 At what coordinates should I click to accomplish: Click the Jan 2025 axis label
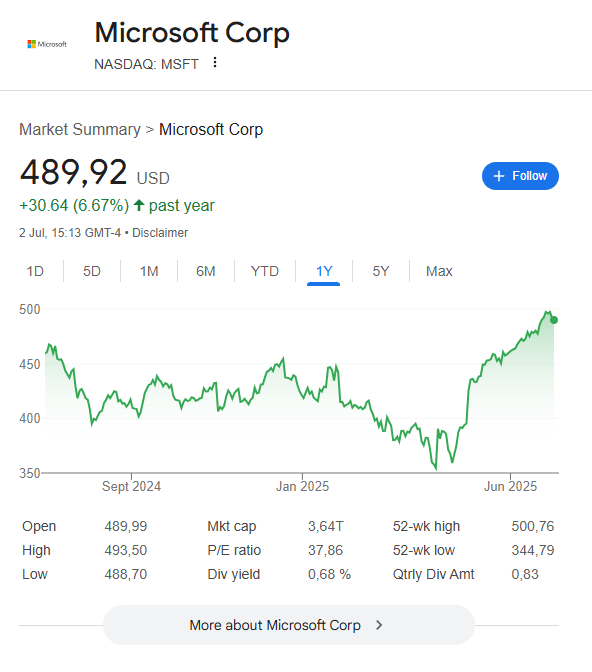pos(302,486)
